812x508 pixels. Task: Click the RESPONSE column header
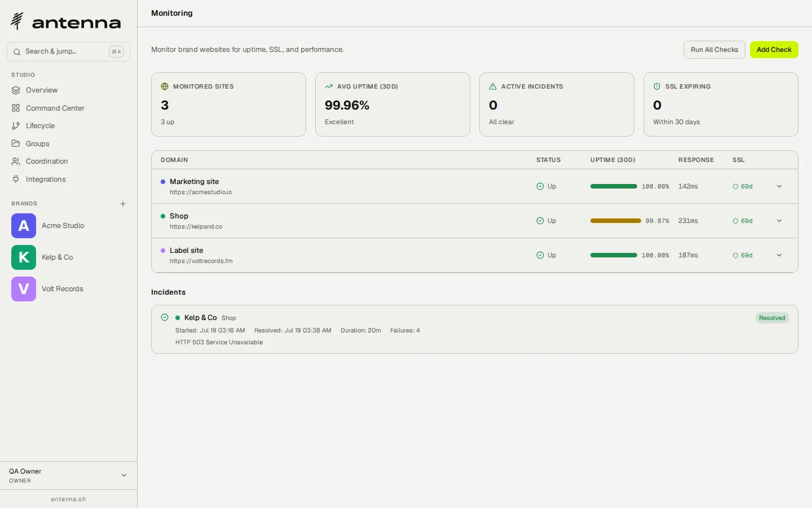click(x=696, y=160)
